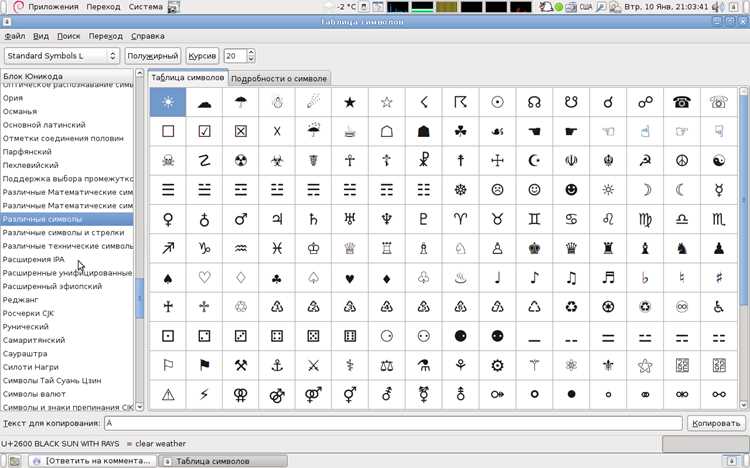
Task: Switch to Ответить на коммента taskbar window
Action: (x=92, y=461)
